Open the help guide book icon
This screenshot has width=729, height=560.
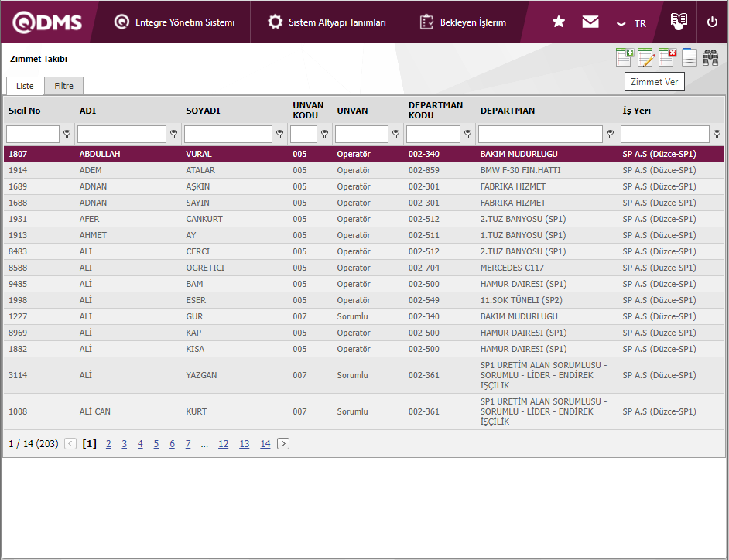point(679,22)
